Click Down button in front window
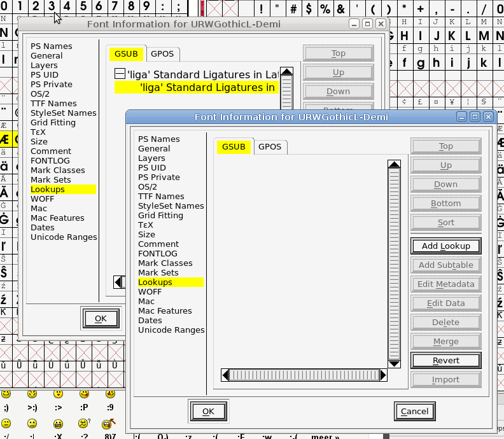The image size is (504, 439). point(446,185)
